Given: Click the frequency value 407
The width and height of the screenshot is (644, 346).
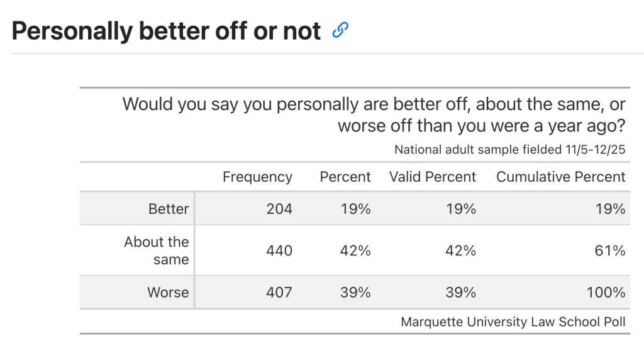Looking at the screenshot, I should (279, 292).
